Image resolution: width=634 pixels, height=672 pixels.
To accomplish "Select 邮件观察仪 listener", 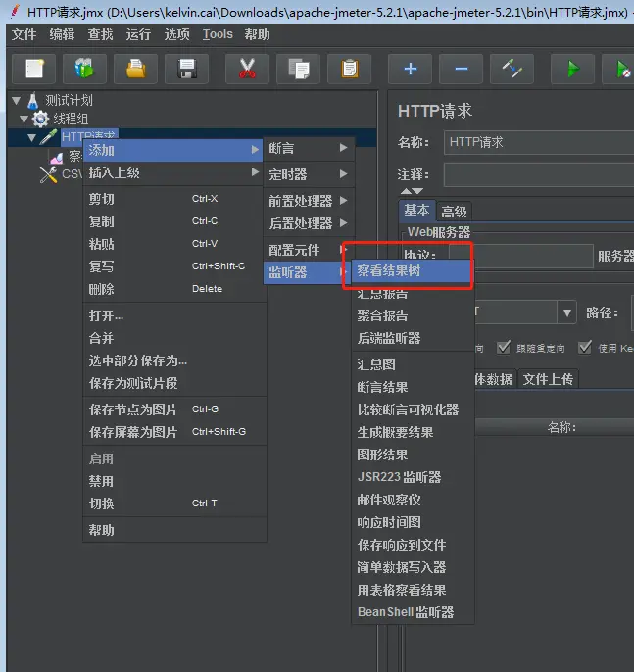I will 413,500.
